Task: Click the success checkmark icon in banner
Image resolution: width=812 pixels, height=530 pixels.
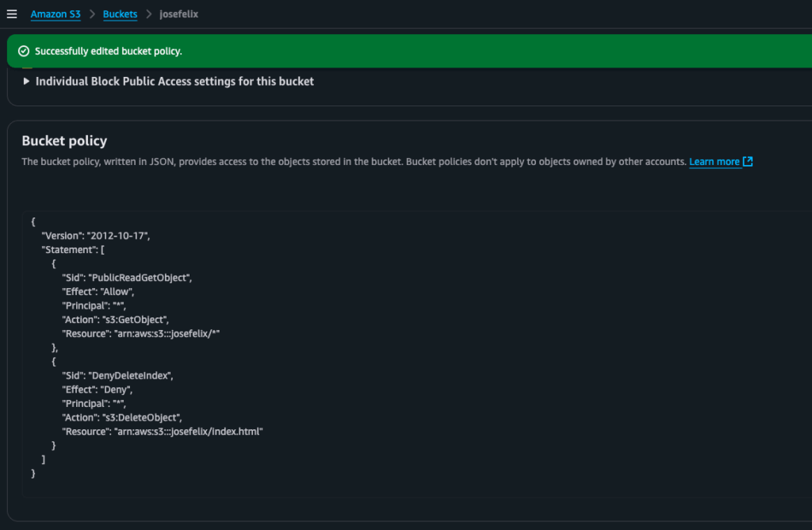Action: 23,51
